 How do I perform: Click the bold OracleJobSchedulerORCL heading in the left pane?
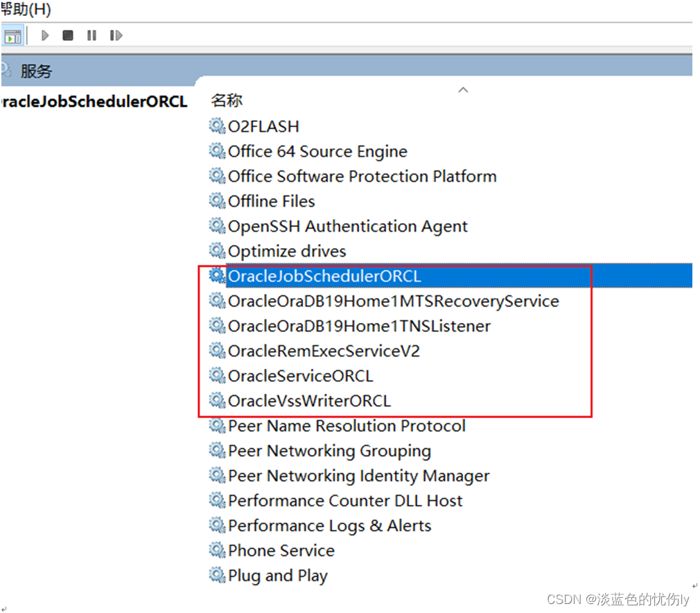tap(94, 102)
